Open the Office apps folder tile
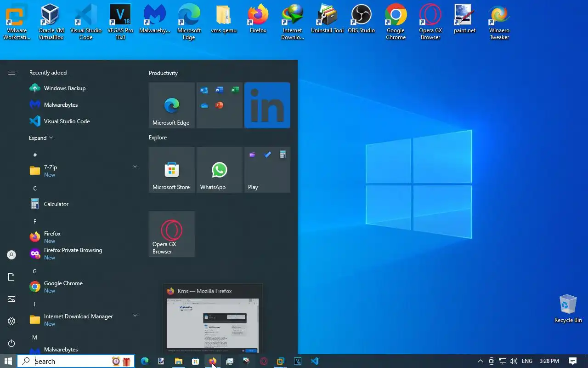Screen dimensions: 588x368 [220, 105]
